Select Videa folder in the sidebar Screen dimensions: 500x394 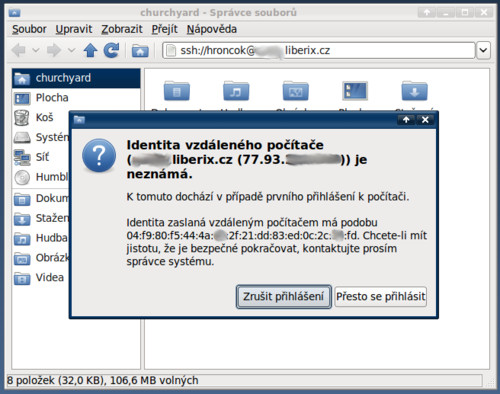[39, 277]
